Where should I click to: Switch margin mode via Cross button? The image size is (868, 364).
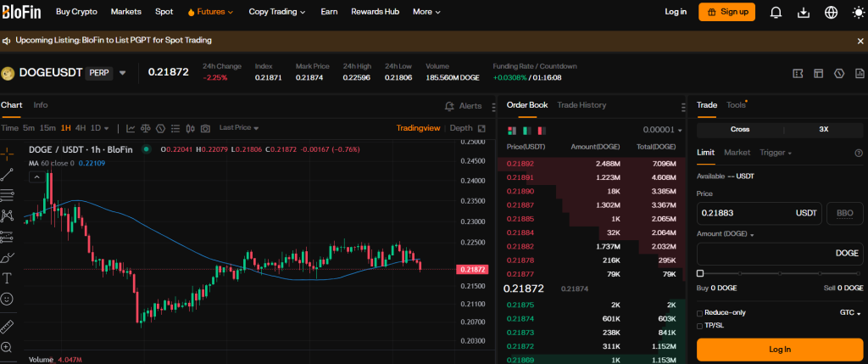739,129
